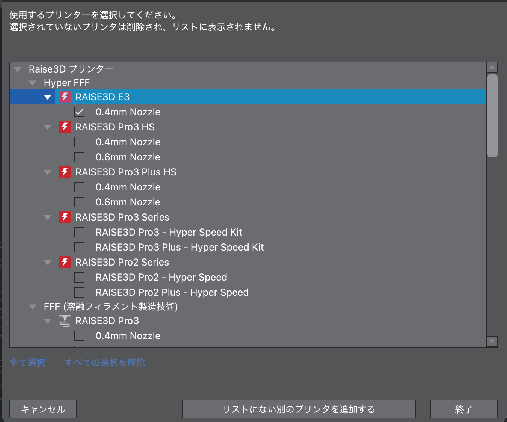The image size is (507, 422).
Task: Select the Hyper FFF label
Action: tap(67, 83)
